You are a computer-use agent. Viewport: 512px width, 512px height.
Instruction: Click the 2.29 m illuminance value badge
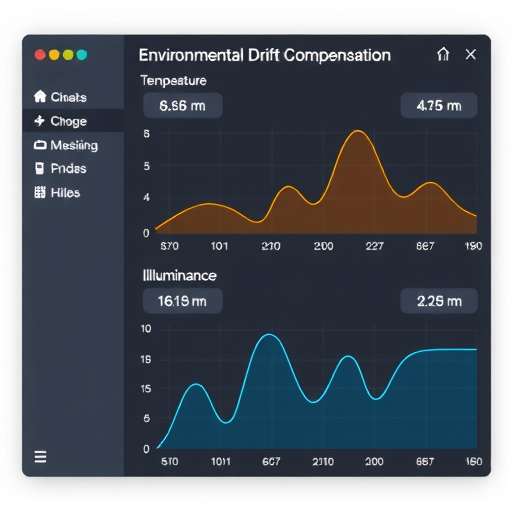pos(439,301)
